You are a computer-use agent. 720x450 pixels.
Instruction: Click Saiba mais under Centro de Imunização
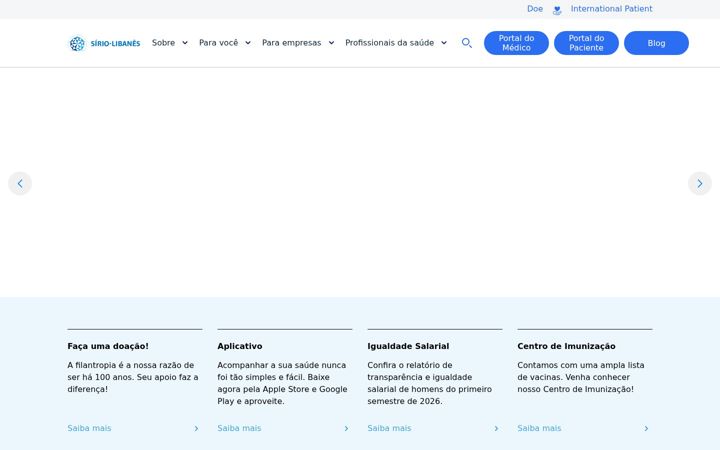tap(539, 428)
